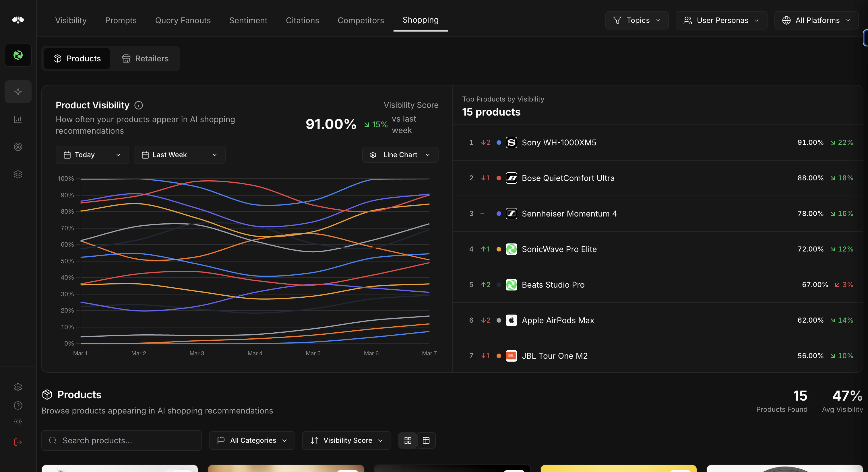The height and width of the screenshot is (472, 868).
Task: Expand the All Categories filter
Action: click(252, 440)
